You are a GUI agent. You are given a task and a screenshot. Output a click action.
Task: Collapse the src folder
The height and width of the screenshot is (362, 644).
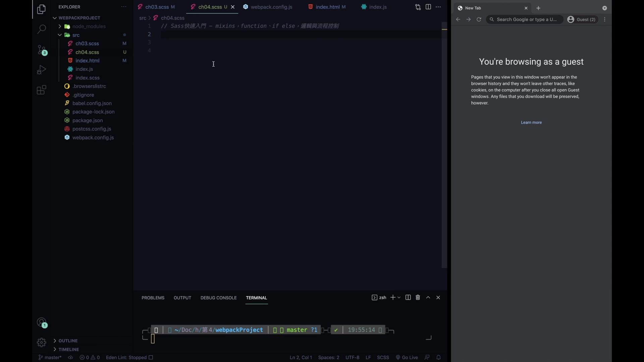tap(60, 35)
